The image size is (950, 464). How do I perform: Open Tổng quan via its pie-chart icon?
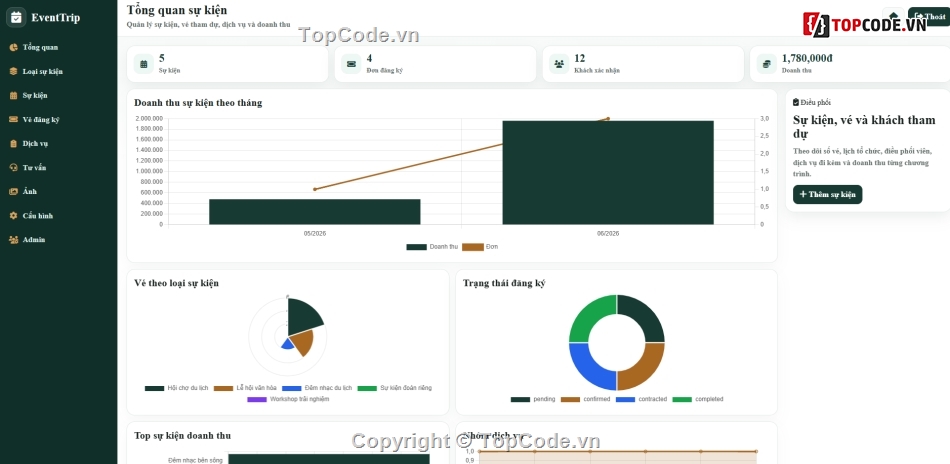tap(13, 47)
